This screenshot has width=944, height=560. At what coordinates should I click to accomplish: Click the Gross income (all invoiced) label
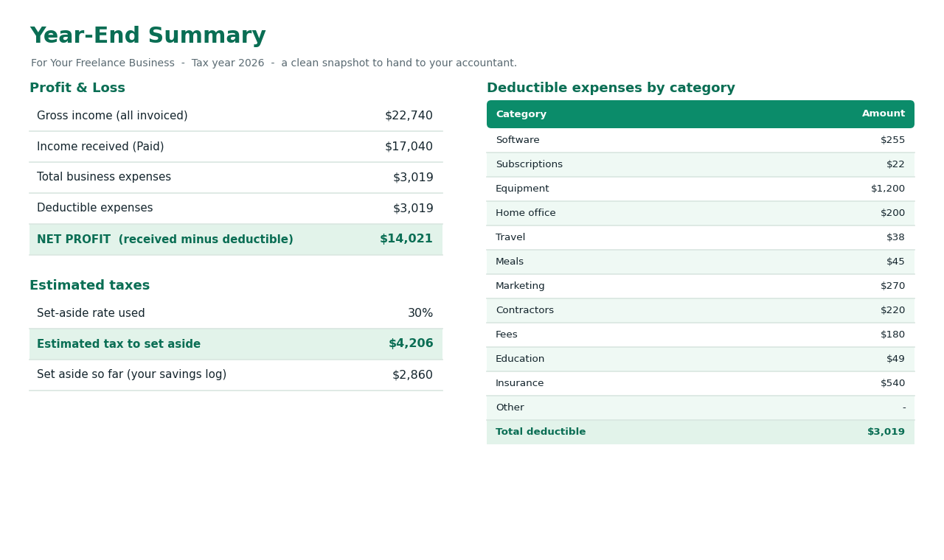click(112, 116)
